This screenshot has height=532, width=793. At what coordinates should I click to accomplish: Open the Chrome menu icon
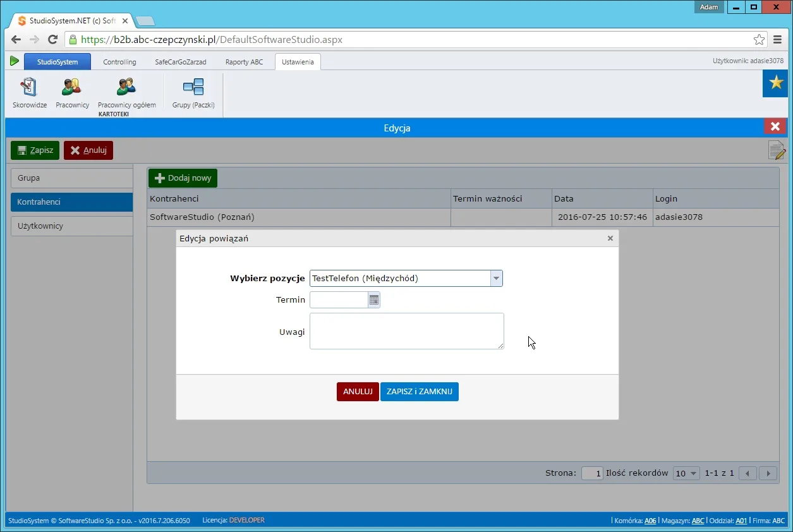pyautogui.click(x=778, y=39)
